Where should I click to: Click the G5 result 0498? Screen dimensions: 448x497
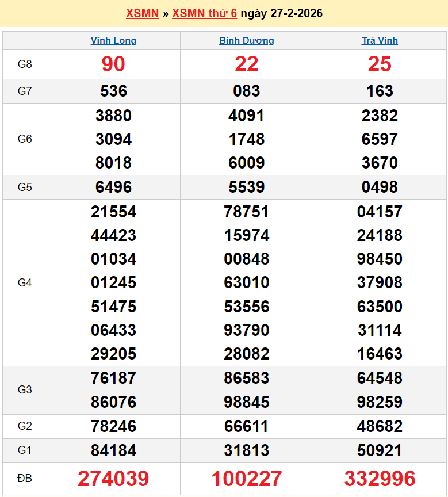click(380, 187)
